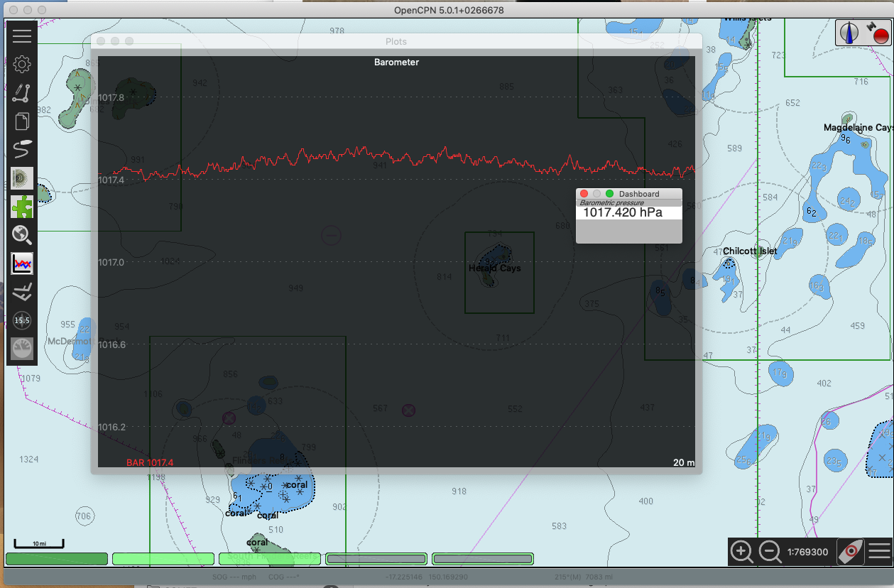
Task: Click the 1017.0 axis label
Action: (111, 263)
